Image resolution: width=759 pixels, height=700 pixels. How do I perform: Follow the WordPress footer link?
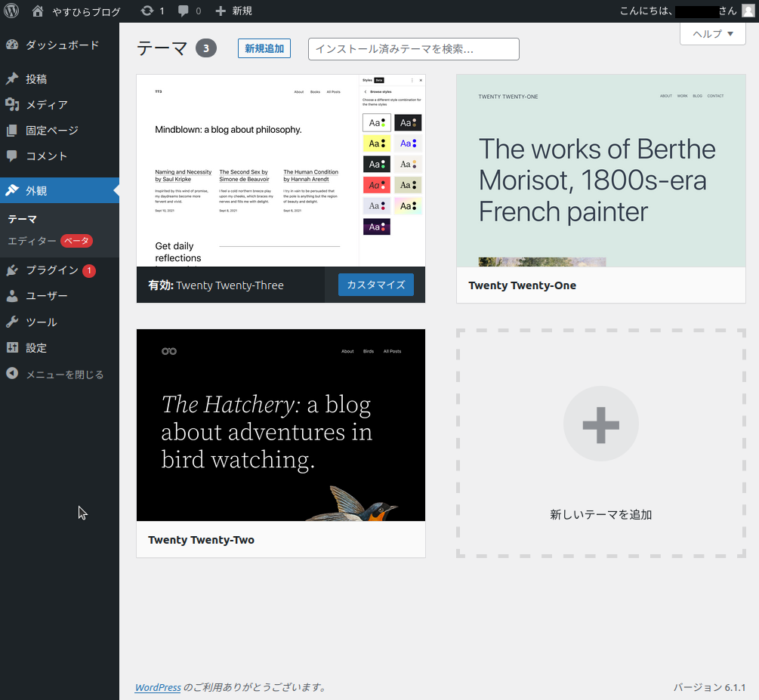[x=158, y=687]
